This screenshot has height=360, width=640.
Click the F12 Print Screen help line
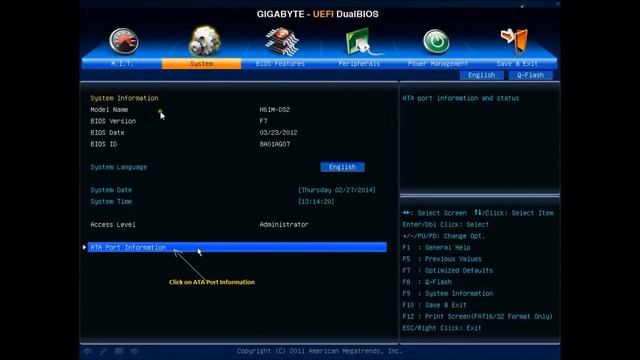pyautogui.click(x=478, y=316)
